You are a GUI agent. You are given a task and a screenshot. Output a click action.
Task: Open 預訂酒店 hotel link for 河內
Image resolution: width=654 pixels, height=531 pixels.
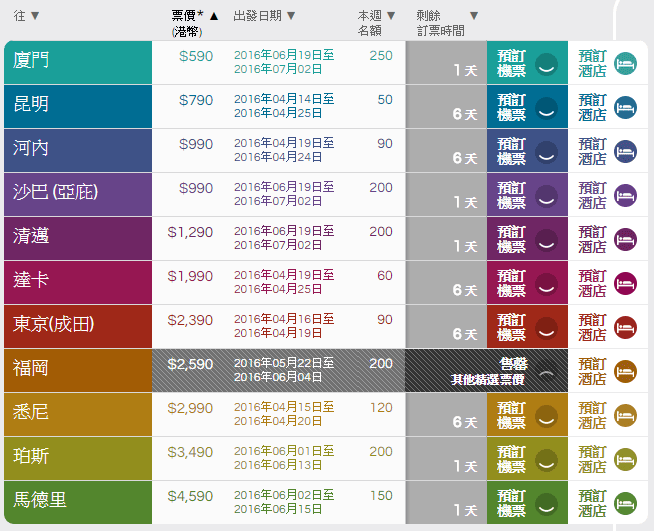coord(592,151)
